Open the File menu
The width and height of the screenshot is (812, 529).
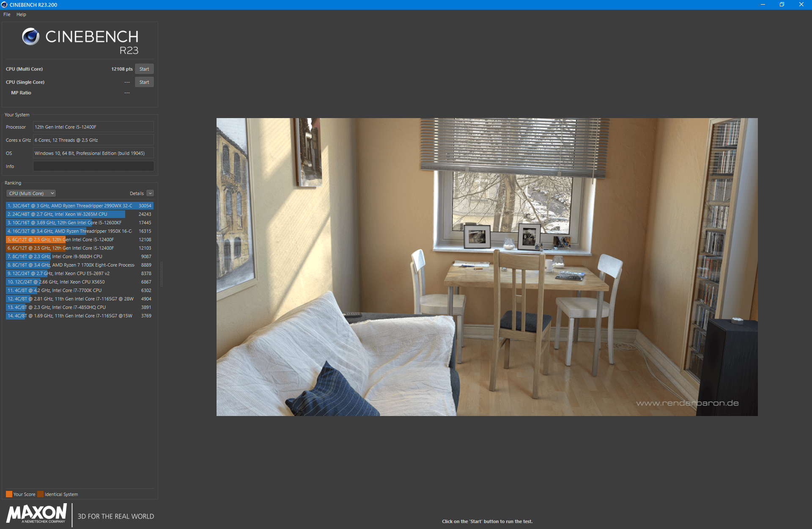[6, 14]
